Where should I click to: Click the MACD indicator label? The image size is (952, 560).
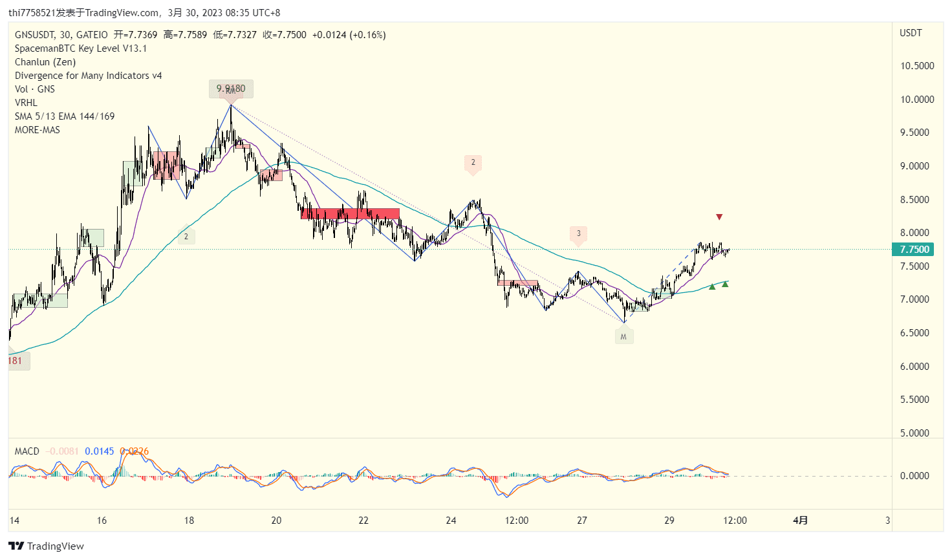pyautogui.click(x=27, y=451)
